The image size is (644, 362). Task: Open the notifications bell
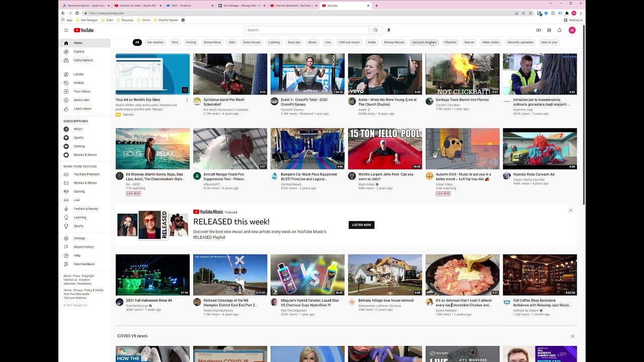pos(559,30)
